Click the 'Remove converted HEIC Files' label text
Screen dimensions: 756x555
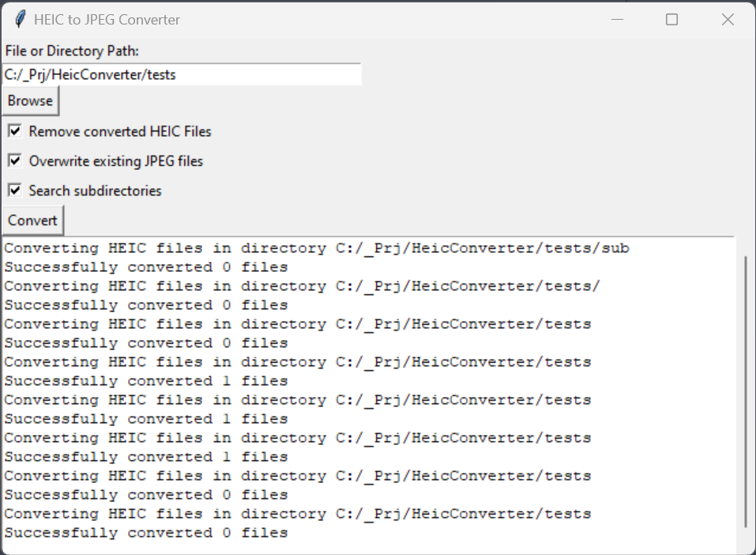pos(120,131)
